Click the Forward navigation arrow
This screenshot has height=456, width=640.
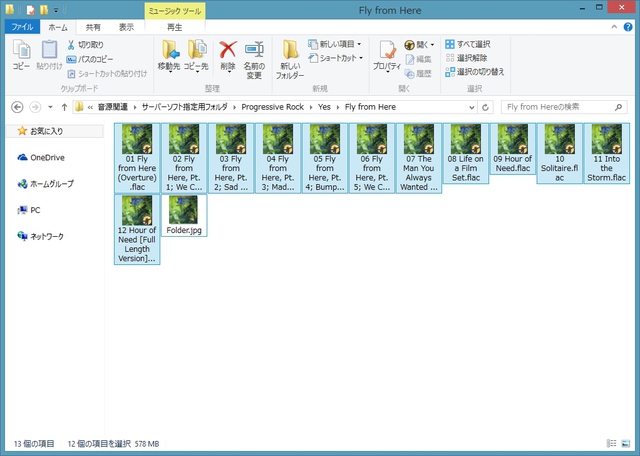click(x=36, y=107)
